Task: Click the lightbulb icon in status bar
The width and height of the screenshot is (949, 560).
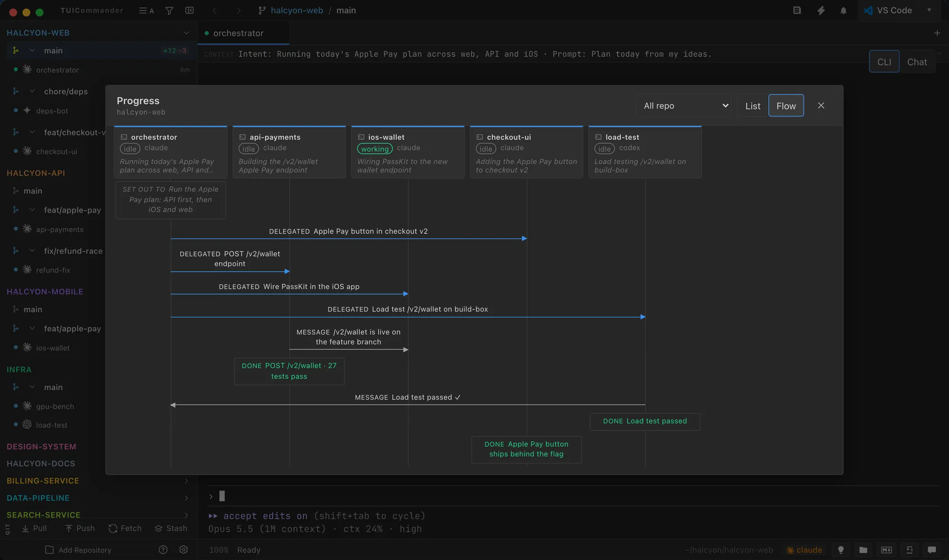Action: pyautogui.click(x=841, y=550)
